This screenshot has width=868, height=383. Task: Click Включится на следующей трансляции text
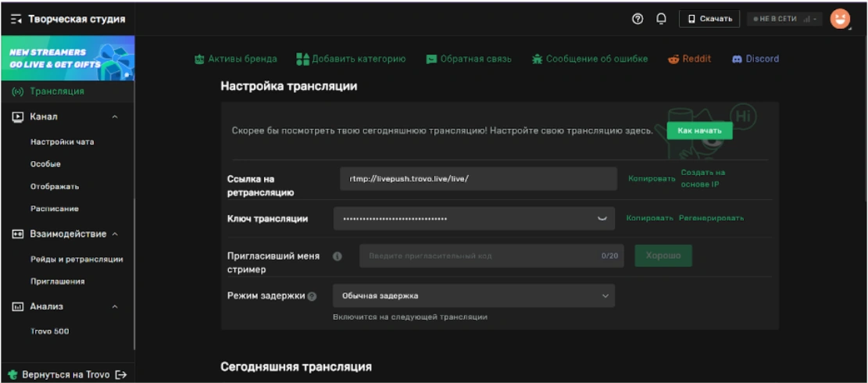[x=410, y=317]
